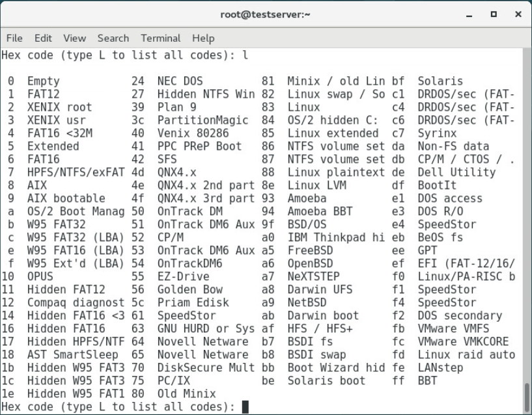Click the 'DiskSecure Mult' entry
Screen dimensions: 532x415
(x=206, y=367)
